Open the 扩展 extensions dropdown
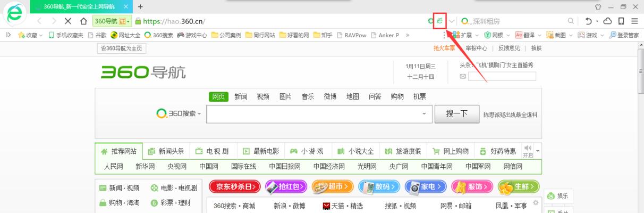Image resolution: width=644 pixels, height=213 pixels. [x=466, y=35]
